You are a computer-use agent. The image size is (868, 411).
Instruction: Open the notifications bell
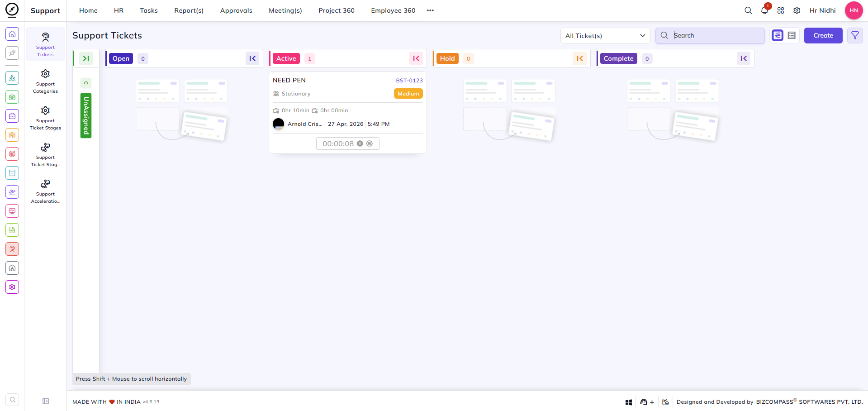point(764,10)
